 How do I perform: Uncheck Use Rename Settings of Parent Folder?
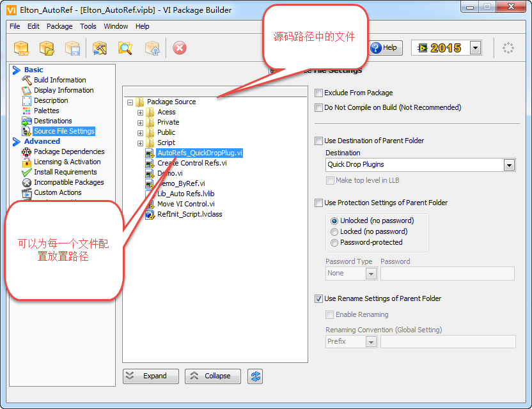coord(318,299)
